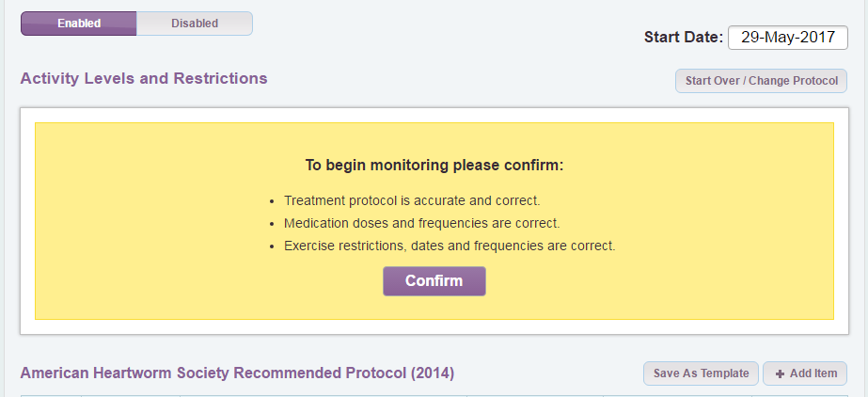Click the "To begin monitoring please confirm" heading
868x397 pixels.
coord(434,166)
